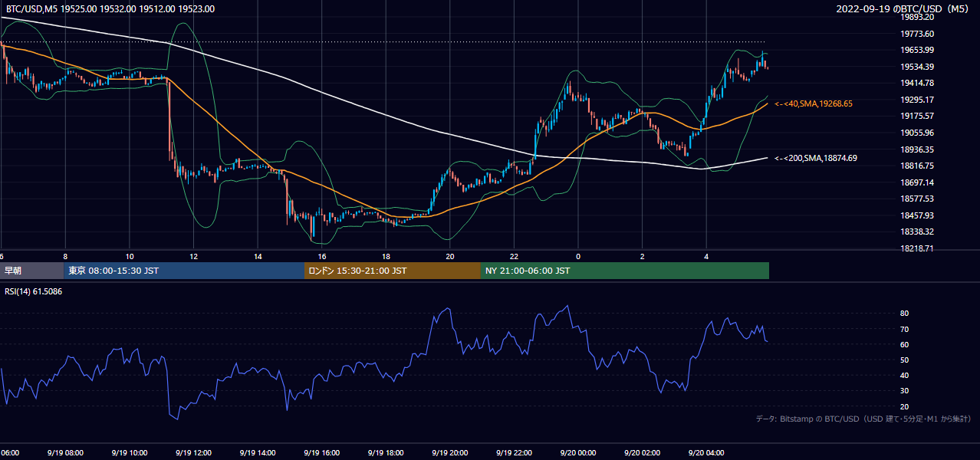
Task: Click price axis value 19653.99
Action: (x=918, y=50)
